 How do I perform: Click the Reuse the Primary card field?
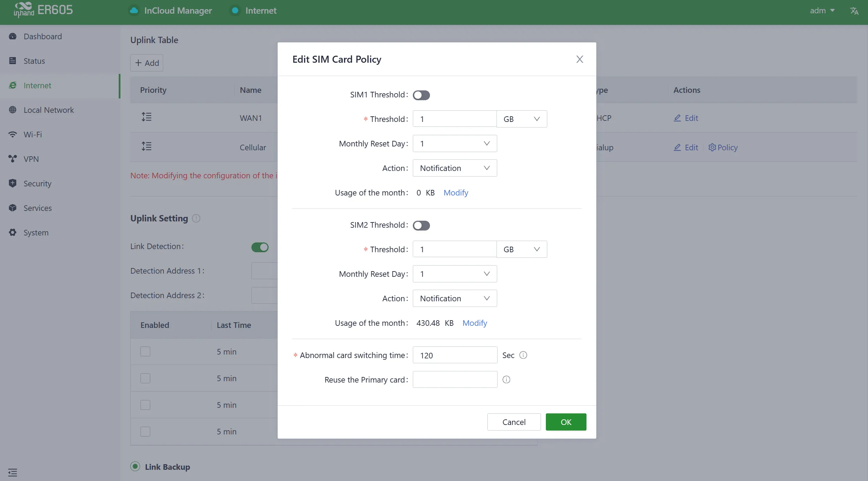coord(455,379)
